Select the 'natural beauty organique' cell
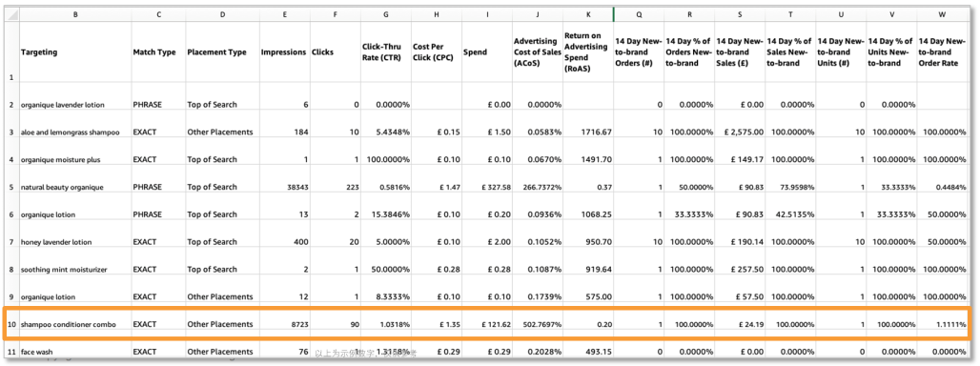Screen dimensions: 980x366 75,187
